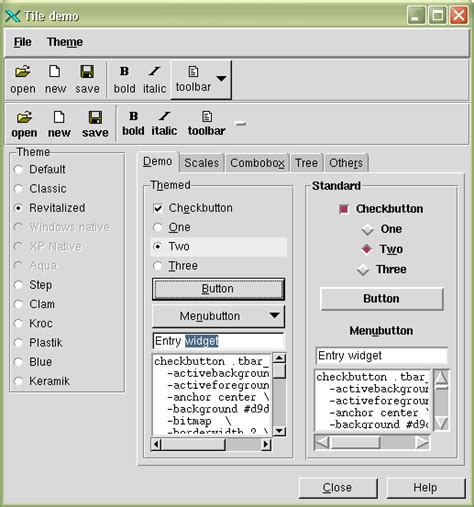Open the Themed Menubutton dropdown
Image resolution: width=474 pixels, height=507 pixels.
(218, 316)
